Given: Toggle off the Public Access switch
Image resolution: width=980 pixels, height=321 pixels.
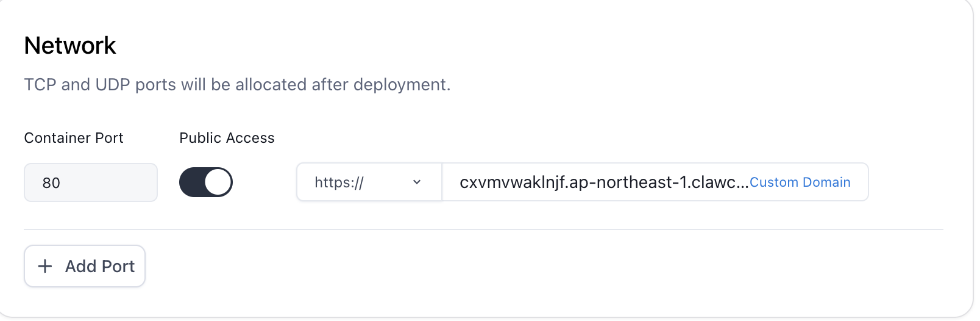Looking at the screenshot, I should pos(206,182).
